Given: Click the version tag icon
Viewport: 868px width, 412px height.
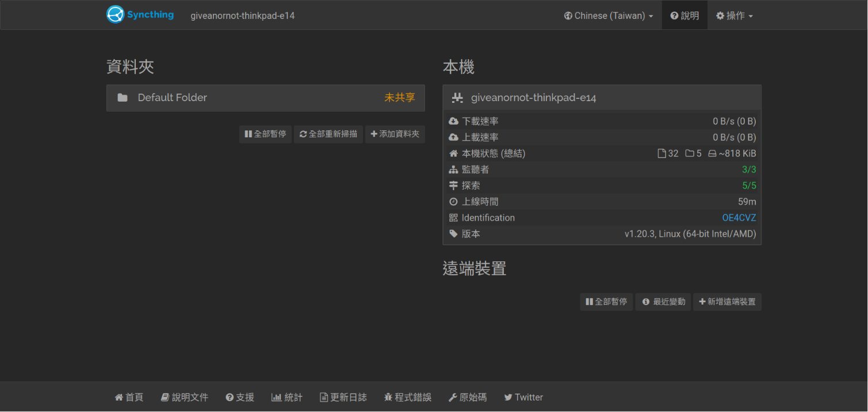Looking at the screenshot, I should pyautogui.click(x=453, y=234).
